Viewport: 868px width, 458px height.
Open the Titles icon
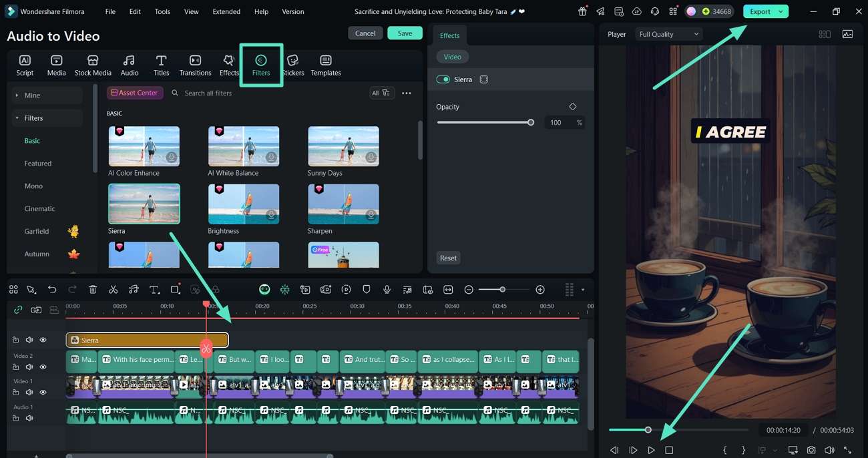(x=161, y=65)
